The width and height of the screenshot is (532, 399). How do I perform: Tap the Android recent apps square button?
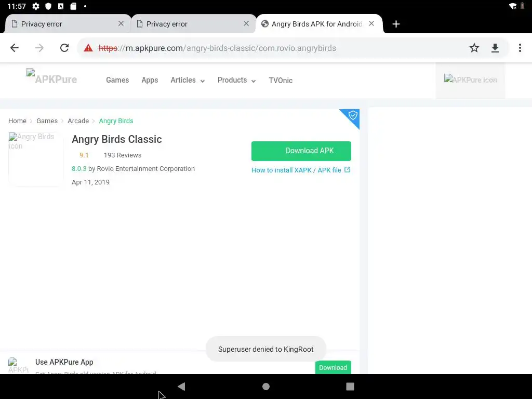coord(350,387)
